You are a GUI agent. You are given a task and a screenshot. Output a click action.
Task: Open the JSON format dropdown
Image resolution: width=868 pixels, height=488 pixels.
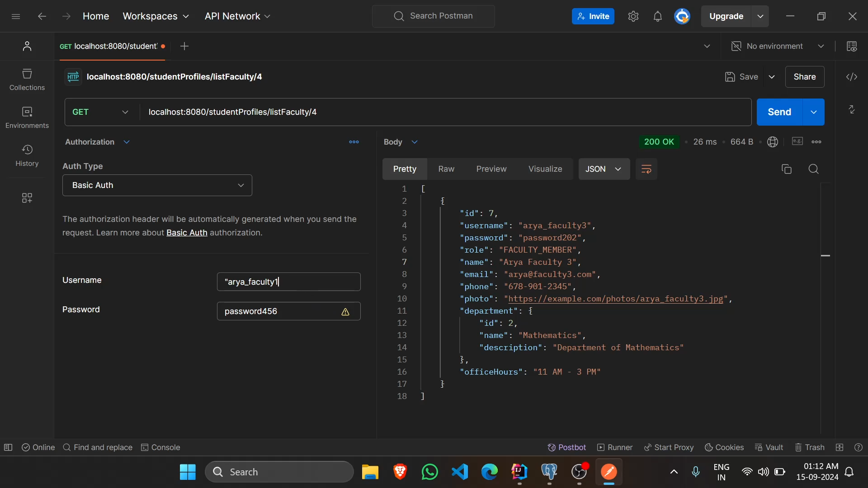pos(604,169)
